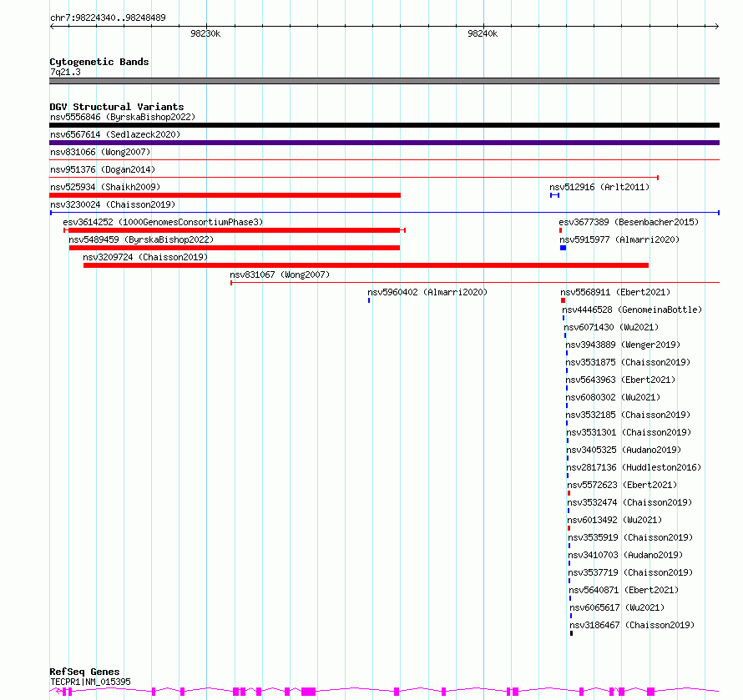Click nsv5915977 (Almarri2020) label
743x700 pixels.
619,239
